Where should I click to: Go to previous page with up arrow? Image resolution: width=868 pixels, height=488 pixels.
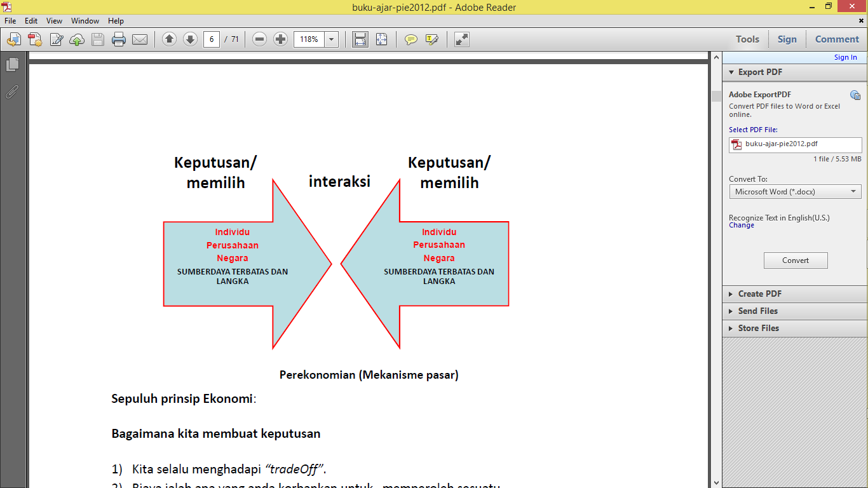[169, 39]
